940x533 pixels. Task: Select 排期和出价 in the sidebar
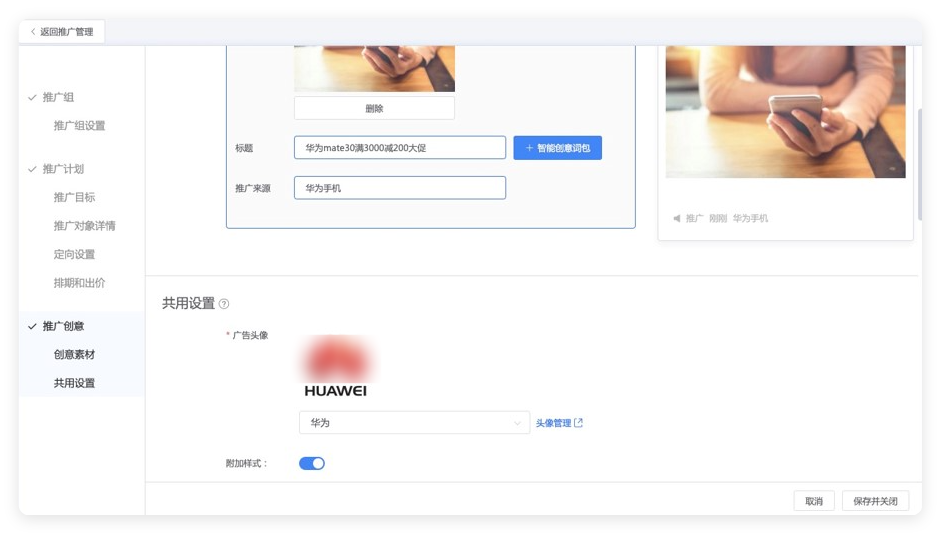[79, 283]
